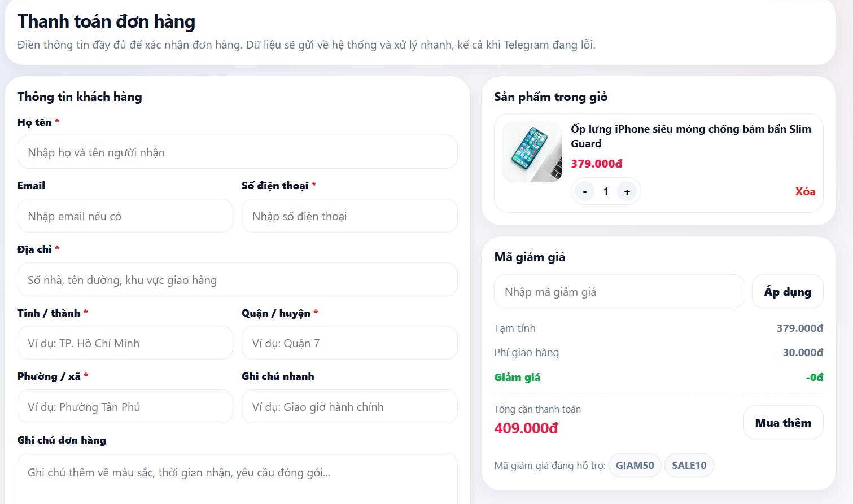Click the Tỉnh / thành field
The height and width of the screenshot is (504, 853).
click(x=125, y=343)
